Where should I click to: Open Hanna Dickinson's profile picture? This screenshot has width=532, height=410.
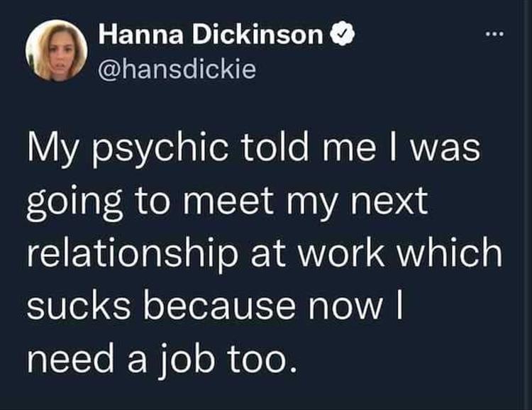click(56, 50)
